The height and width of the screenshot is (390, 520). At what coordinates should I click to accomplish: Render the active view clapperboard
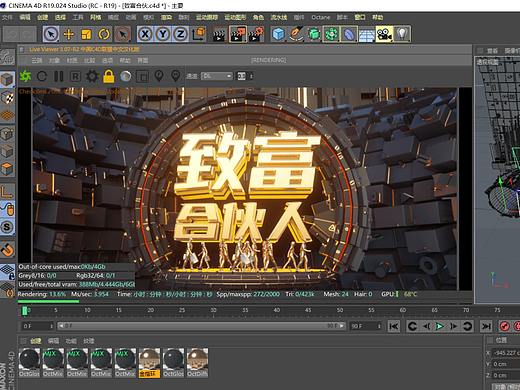coord(219,34)
